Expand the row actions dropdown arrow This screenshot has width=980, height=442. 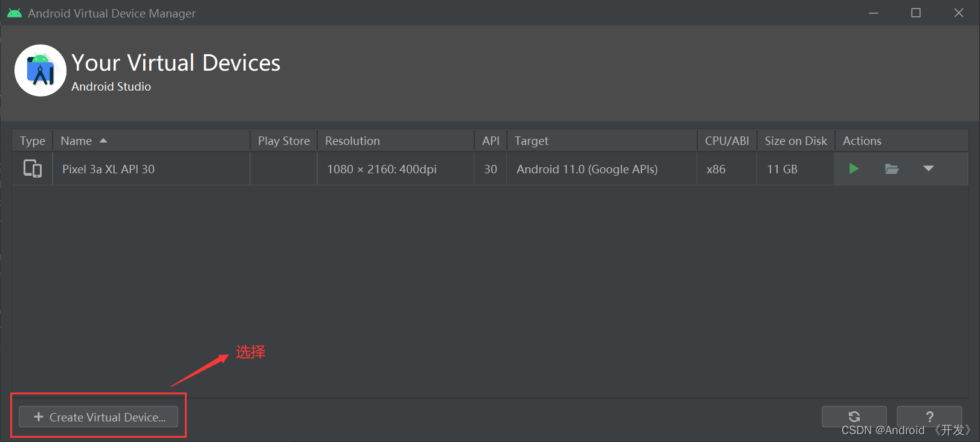click(929, 168)
